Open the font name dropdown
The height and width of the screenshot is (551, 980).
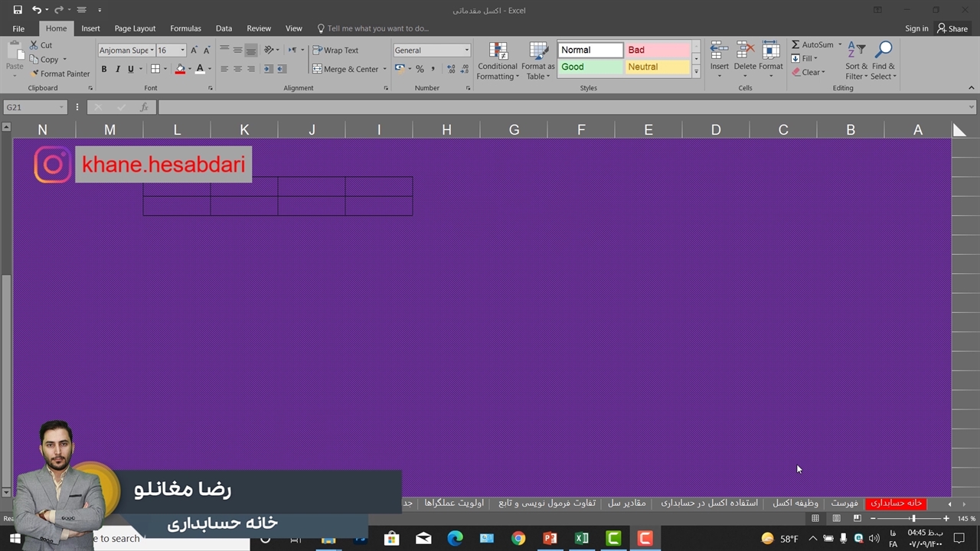[152, 51]
